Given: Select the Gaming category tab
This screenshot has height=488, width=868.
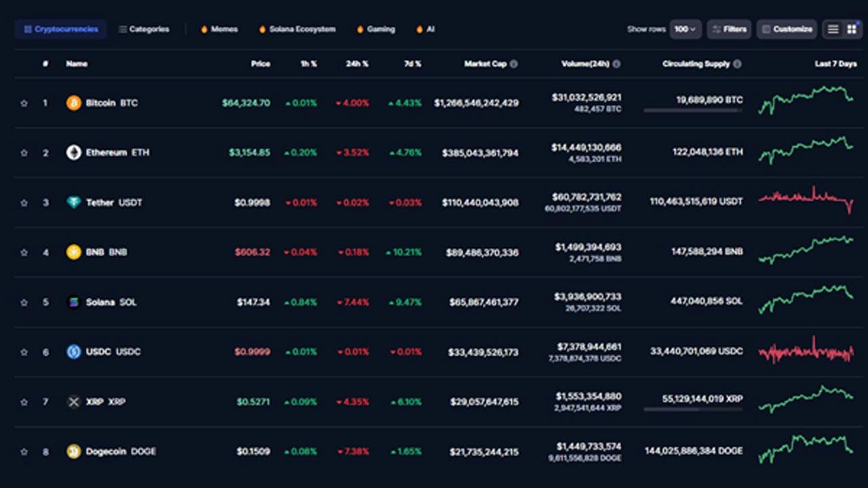Looking at the screenshot, I should coord(376,29).
